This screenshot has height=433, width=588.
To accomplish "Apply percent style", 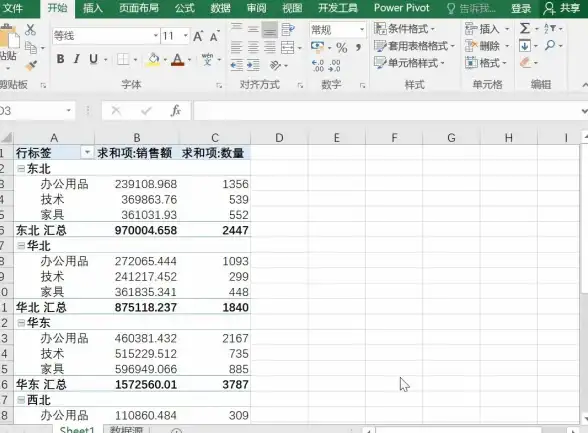I will coord(341,48).
